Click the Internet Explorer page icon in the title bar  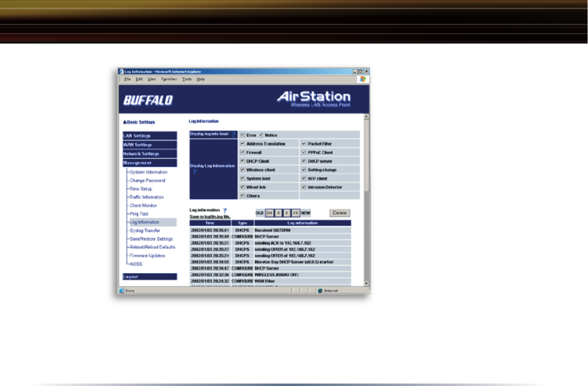point(121,72)
